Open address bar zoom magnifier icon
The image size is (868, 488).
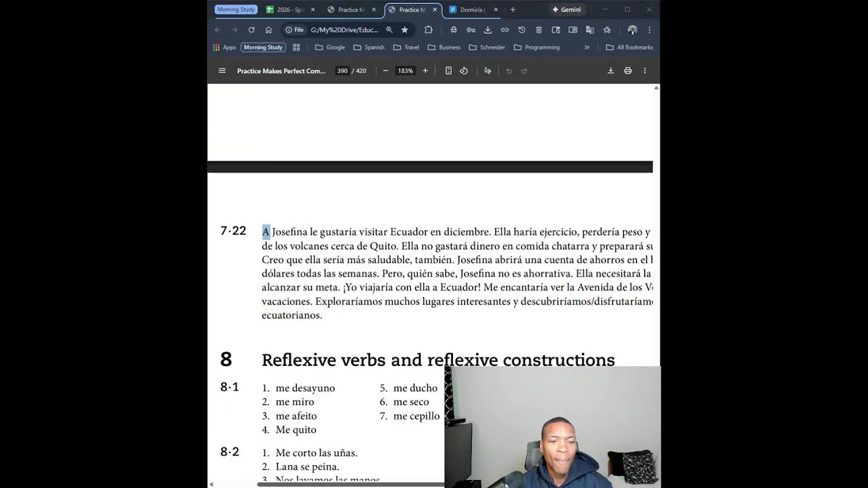(389, 30)
